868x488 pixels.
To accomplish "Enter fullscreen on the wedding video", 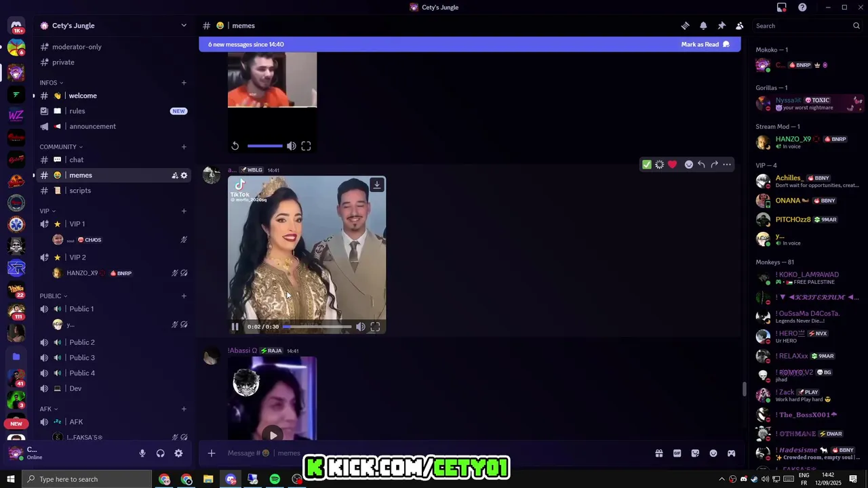I will pyautogui.click(x=375, y=327).
